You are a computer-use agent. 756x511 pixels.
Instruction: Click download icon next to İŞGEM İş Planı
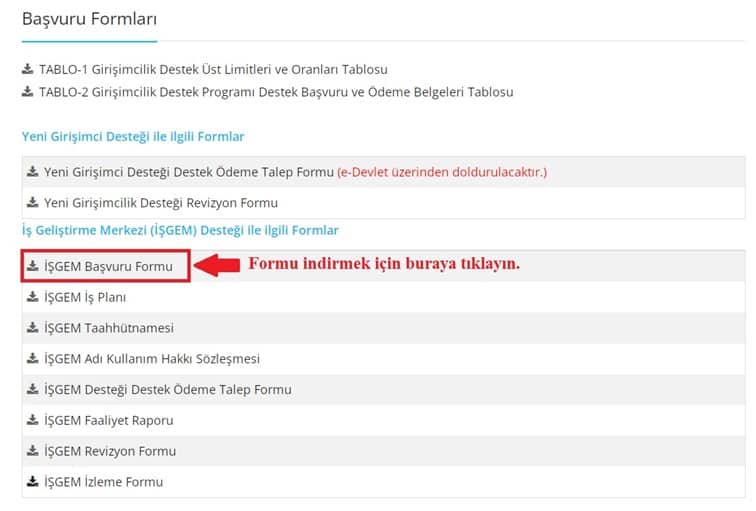click(x=33, y=297)
